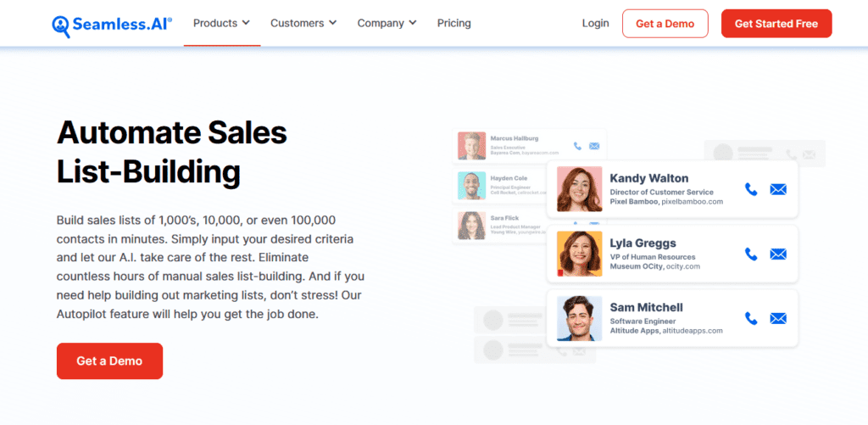Click the red Get a Demo hero button
The image size is (868, 425).
coord(109,361)
